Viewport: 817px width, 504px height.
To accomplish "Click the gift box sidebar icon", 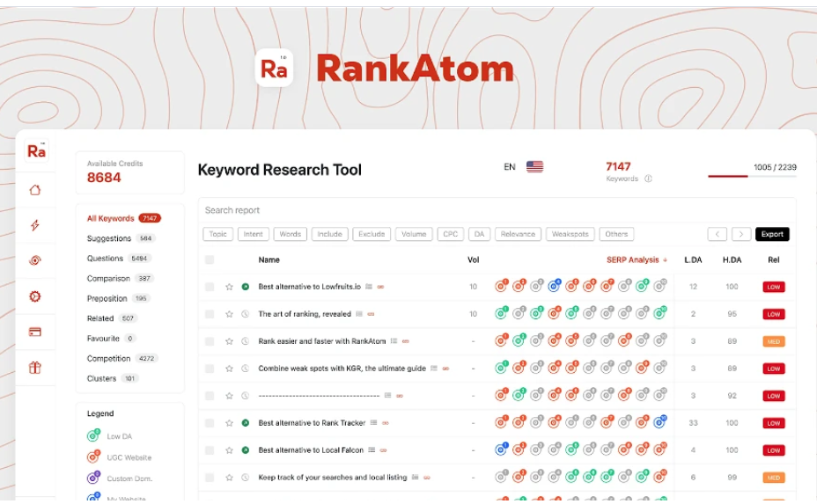I will [35, 368].
